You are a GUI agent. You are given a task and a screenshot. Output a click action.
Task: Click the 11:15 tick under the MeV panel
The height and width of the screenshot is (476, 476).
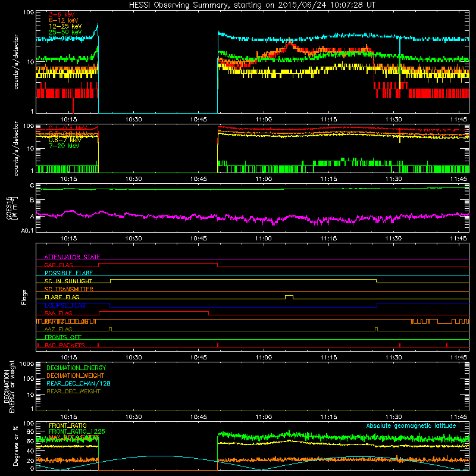tap(328, 179)
